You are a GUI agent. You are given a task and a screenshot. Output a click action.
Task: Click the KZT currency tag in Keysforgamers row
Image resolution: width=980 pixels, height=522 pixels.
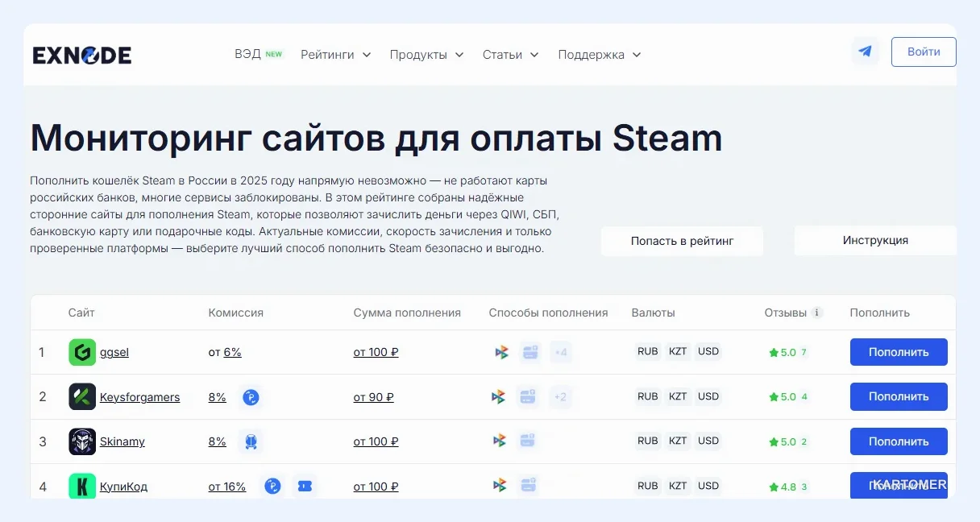pos(679,396)
